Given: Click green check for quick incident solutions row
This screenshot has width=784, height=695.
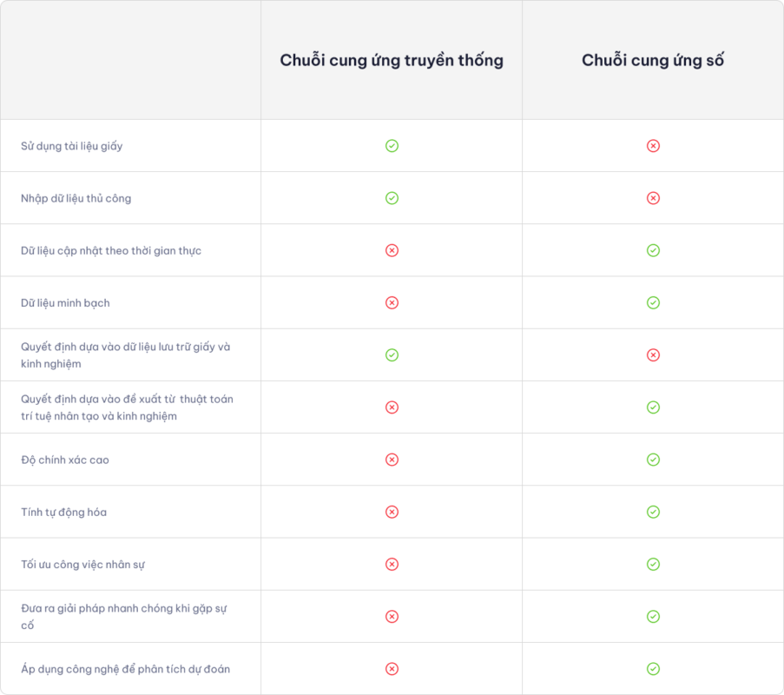Looking at the screenshot, I should click(x=653, y=616).
